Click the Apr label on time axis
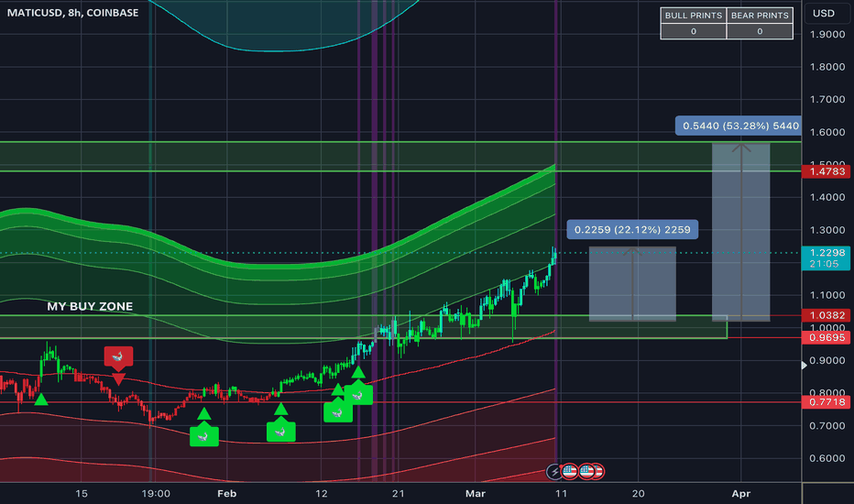This screenshot has height=504, width=854. 740,494
